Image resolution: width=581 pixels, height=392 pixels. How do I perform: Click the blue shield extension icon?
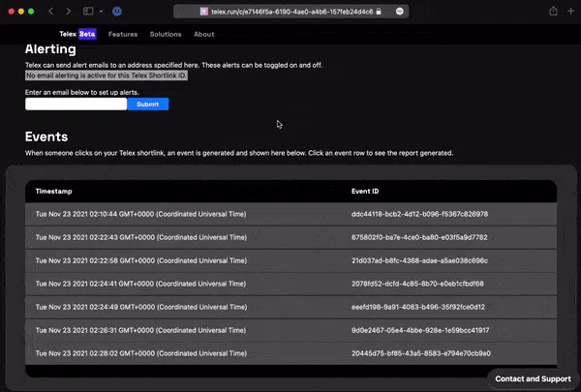point(117,12)
